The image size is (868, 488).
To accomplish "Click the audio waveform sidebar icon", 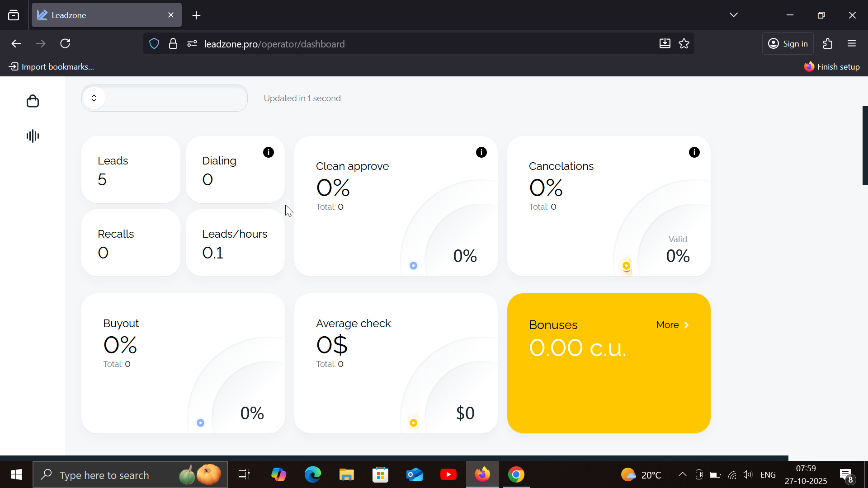I will click(x=33, y=136).
